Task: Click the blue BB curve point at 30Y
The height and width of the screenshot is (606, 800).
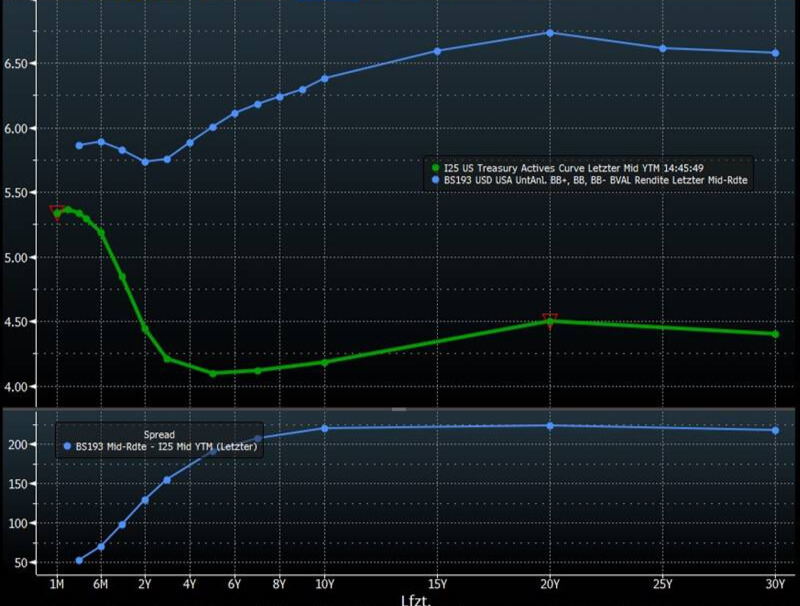Action: [776, 53]
